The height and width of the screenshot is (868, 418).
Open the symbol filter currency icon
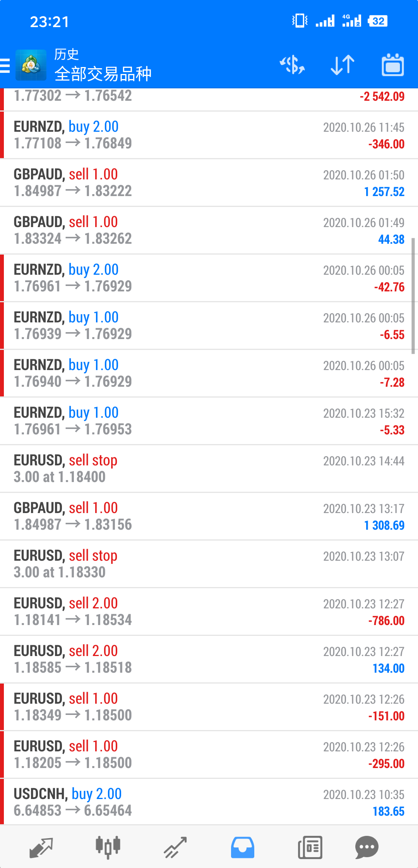293,65
